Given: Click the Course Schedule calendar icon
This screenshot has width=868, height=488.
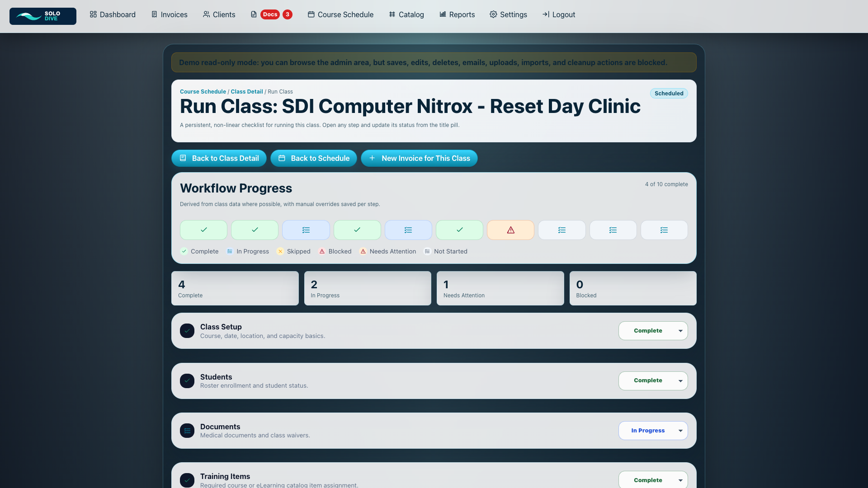Looking at the screenshot, I should tap(311, 14).
